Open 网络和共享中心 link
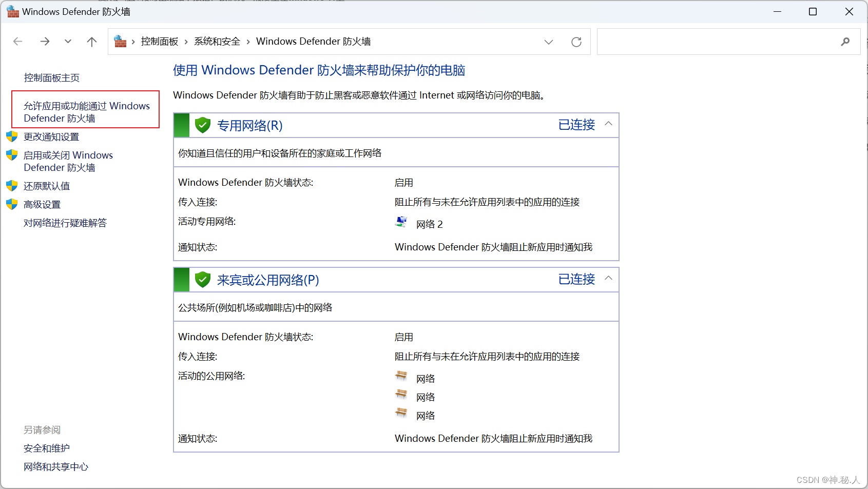868x489 pixels. pyautogui.click(x=56, y=467)
